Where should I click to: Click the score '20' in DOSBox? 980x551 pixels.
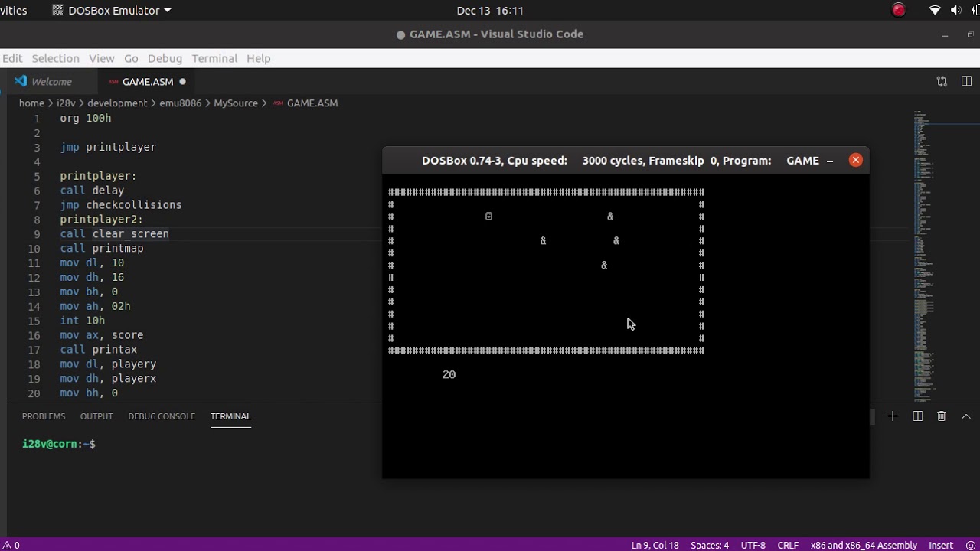click(x=449, y=374)
